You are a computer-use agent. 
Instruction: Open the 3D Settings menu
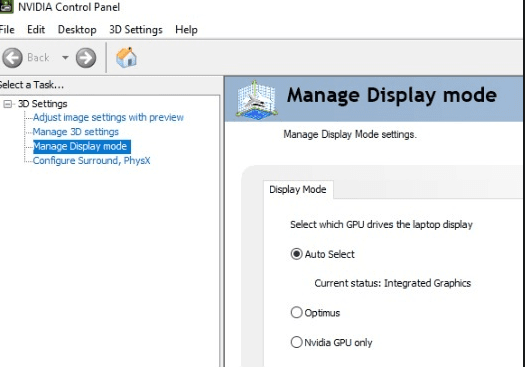tap(136, 29)
